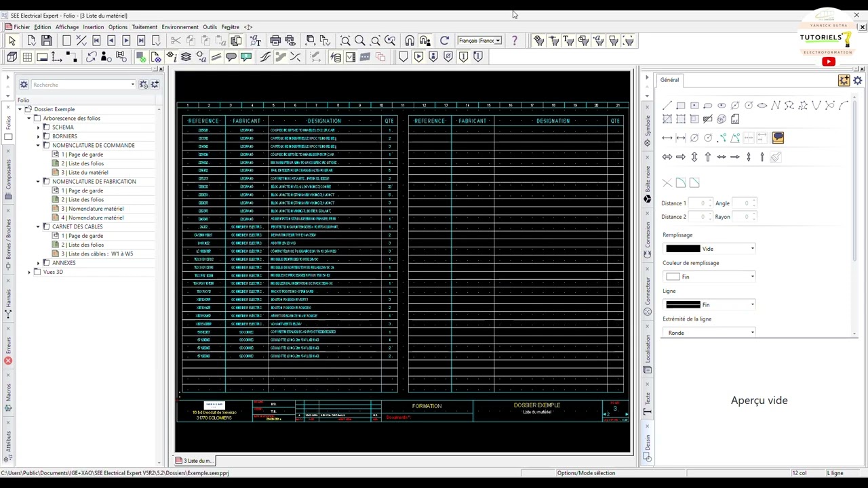Toggle checkbox of Arborescence des folios
Image resolution: width=868 pixels, height=488 pixels.
pos(37,119)
